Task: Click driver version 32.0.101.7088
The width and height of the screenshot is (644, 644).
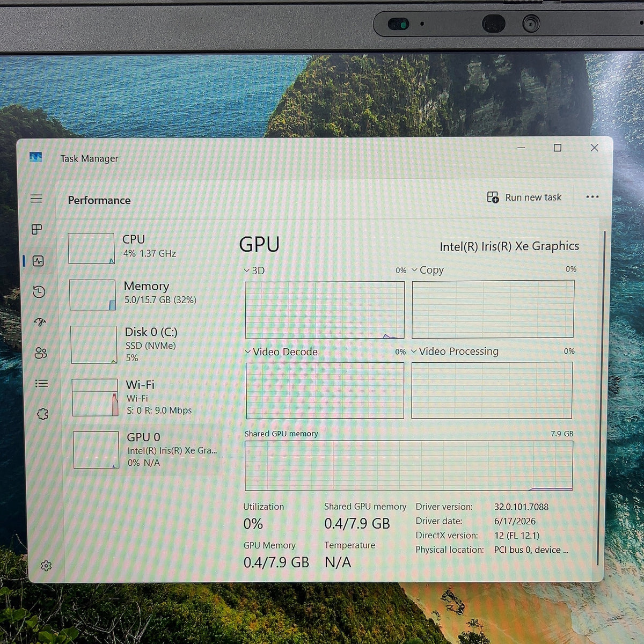Action: [521, 507]
